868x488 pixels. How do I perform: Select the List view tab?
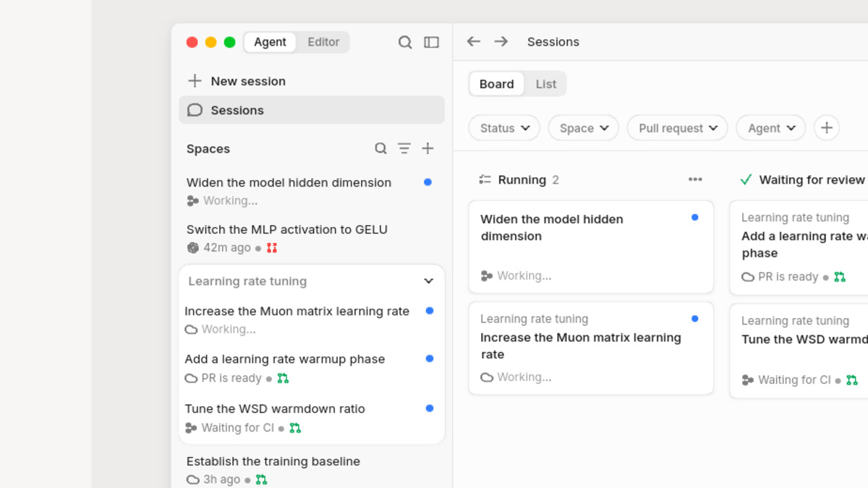[546, 84]
